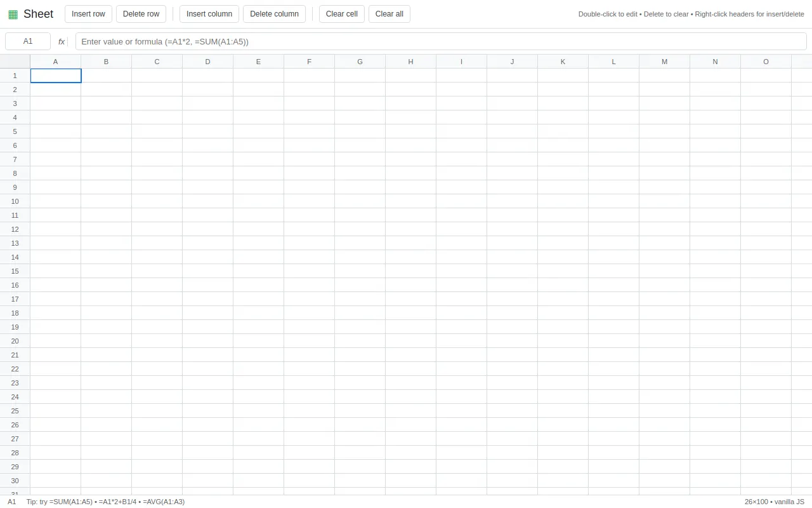Select column O header
This screenshot has width=812, height=508.
click(766, 62)
